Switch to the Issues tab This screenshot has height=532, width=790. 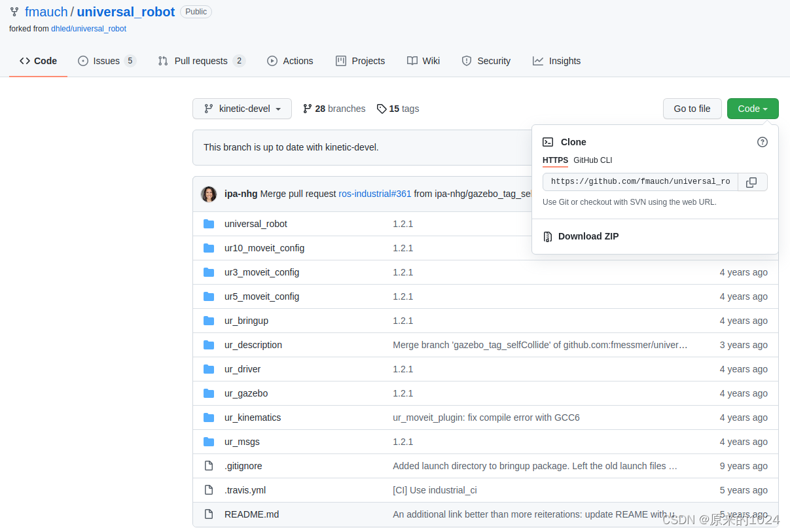[107, 61]
